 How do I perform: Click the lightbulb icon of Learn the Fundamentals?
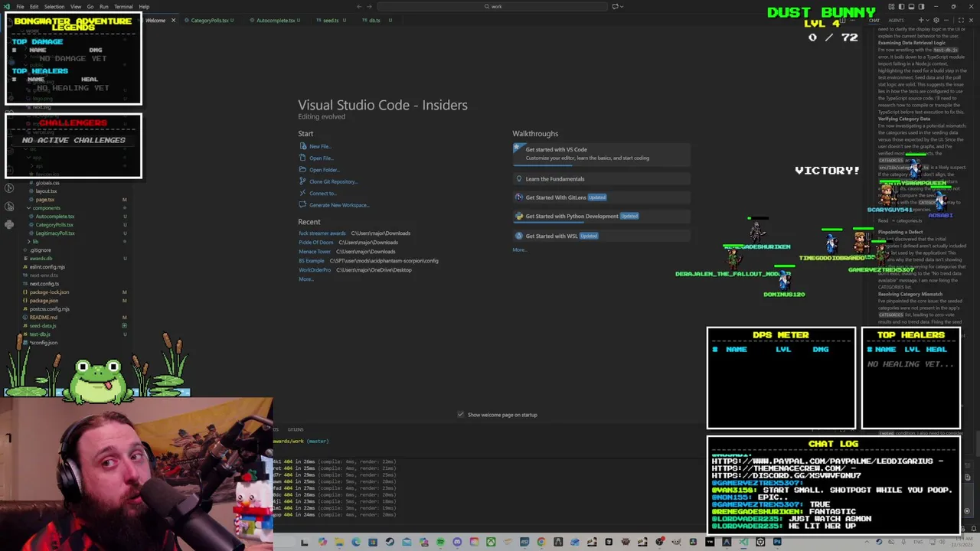[x=519, y=179]
